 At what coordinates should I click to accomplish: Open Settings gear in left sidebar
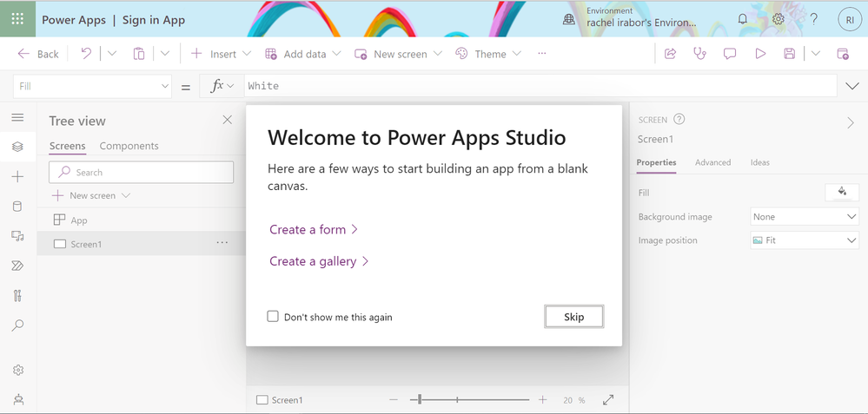click(17, 370)
